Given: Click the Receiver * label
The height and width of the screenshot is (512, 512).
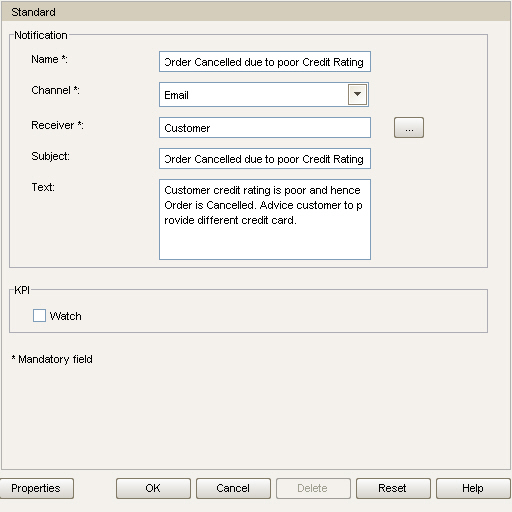Looking at the screenshot, I should (57, 125).
